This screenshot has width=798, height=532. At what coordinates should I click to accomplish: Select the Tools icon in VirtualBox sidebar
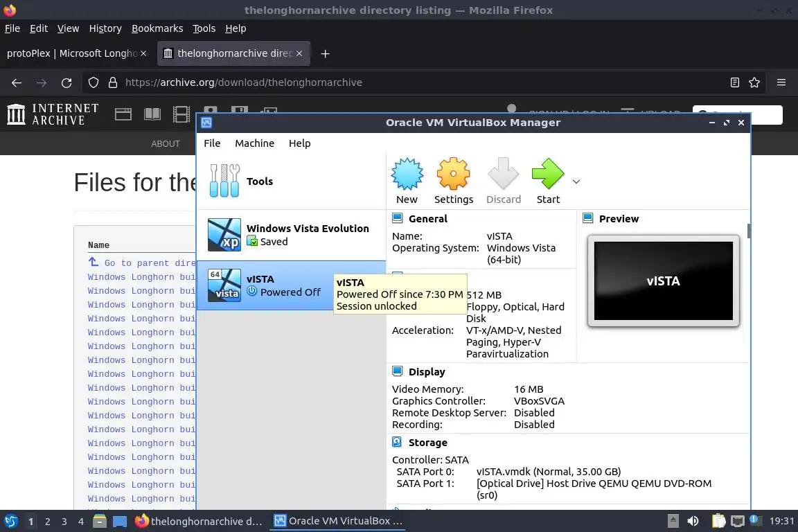pyautogui.click(x=224, y=181)
